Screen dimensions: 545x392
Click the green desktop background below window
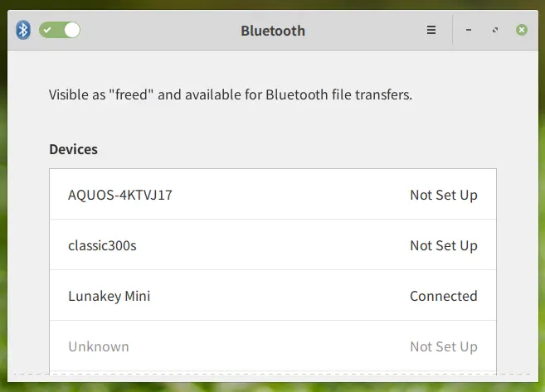tap(272, 388)
